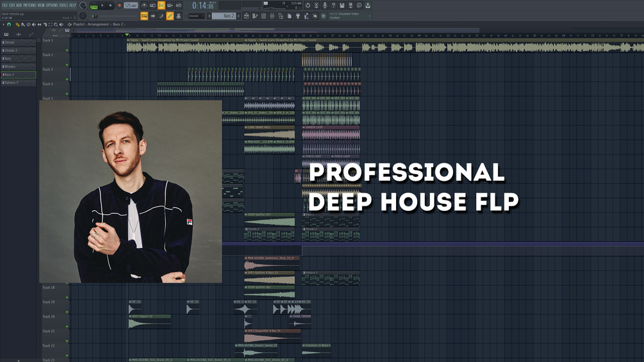Select the zoom magnifier tool
644x362 pixels.
(56, 24)
